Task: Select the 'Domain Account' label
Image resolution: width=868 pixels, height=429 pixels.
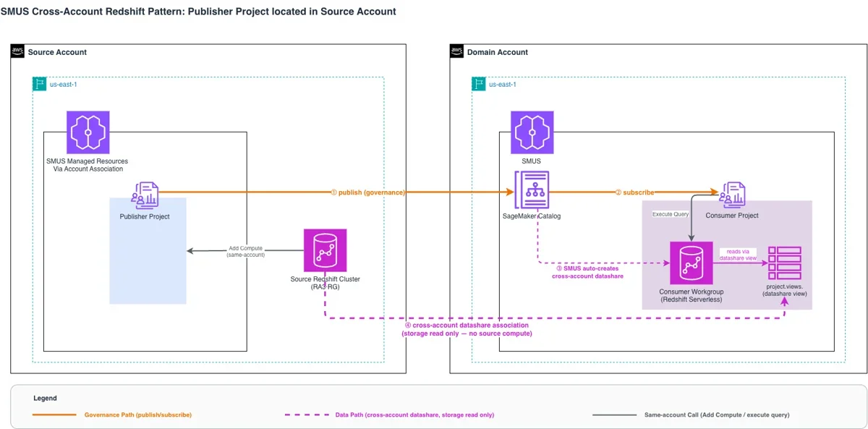Action: pyautogui.click(x=498, y=52)
